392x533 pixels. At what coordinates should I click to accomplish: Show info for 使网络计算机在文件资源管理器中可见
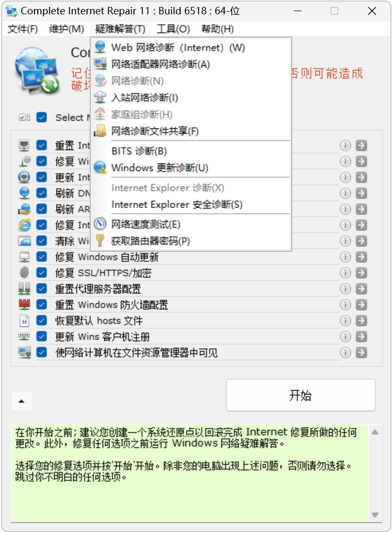[x=345, y=353]
